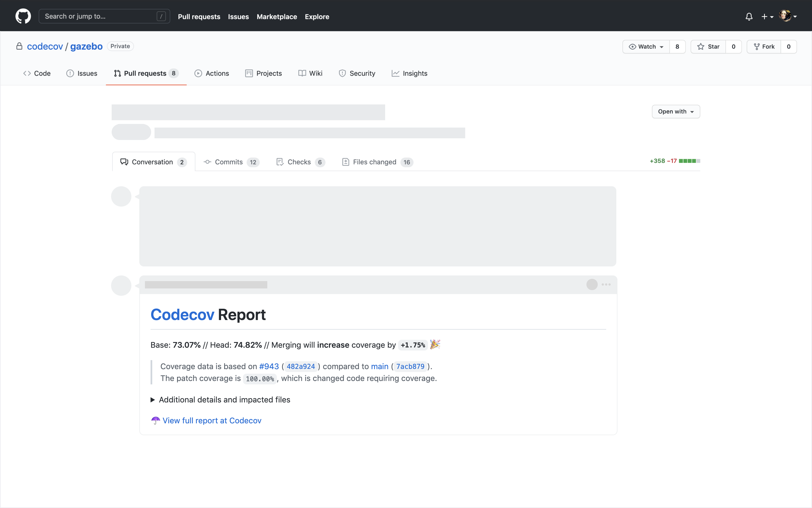Open global Pull requests in header

pos(199,16)
